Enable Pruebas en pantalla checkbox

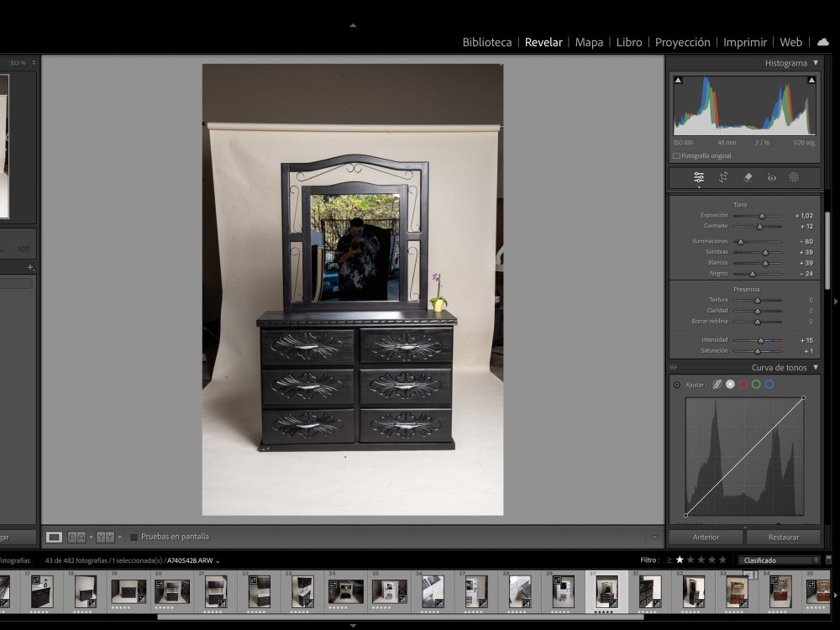click(x=134, y=537)
